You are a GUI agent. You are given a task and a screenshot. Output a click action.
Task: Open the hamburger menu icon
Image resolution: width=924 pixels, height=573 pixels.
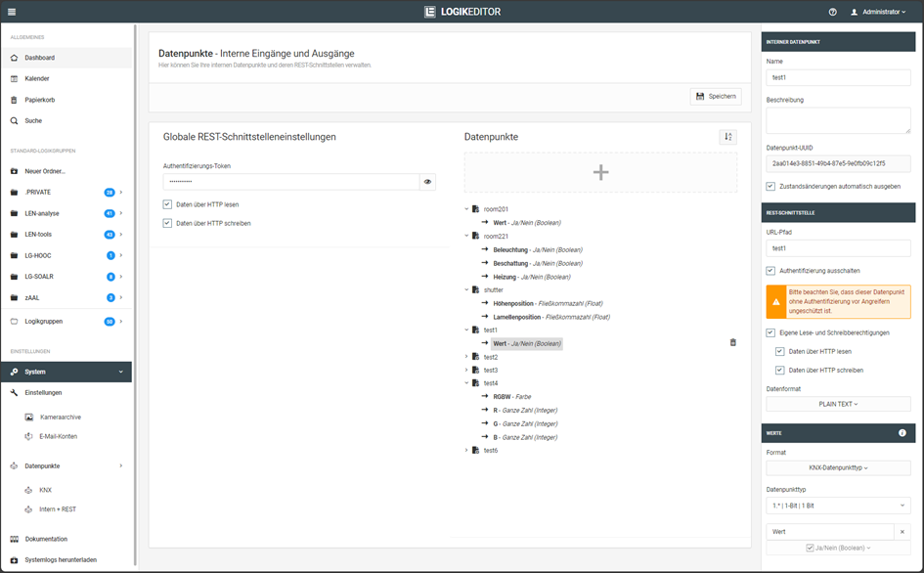point(11,11)
